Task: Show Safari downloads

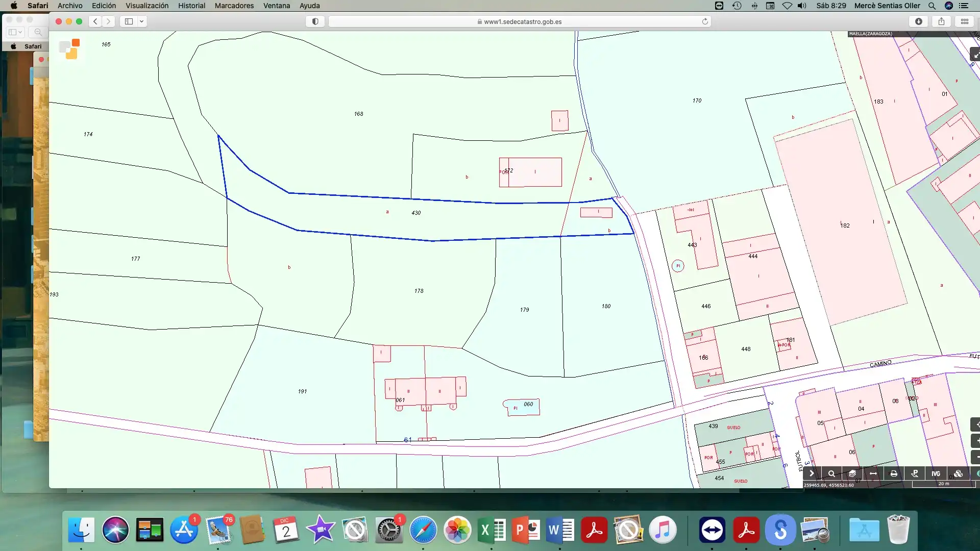Action: (x=919, y=21)
